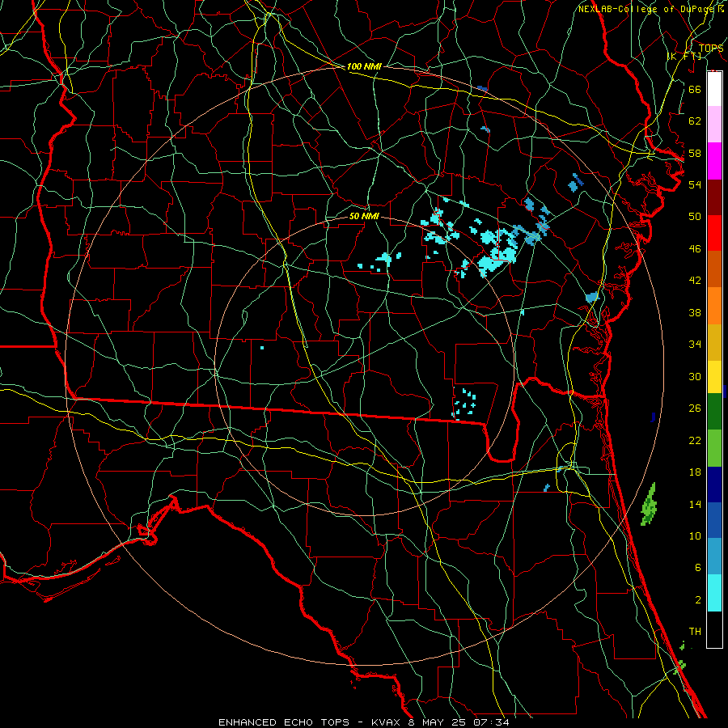Click the light orange legend swatch
Screen dimensions: 728x728
(x=714, y=306)
